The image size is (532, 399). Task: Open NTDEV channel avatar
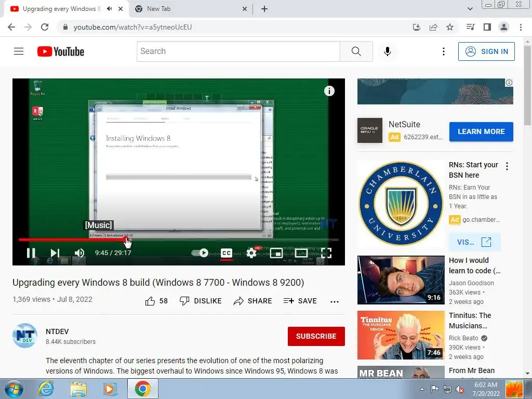coord(25,336)
